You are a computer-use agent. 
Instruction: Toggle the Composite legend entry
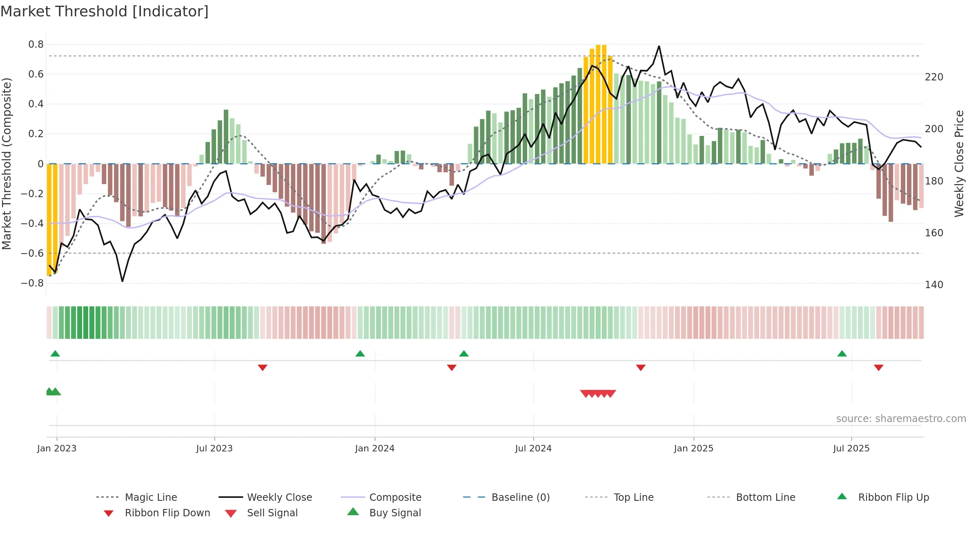click(x=381, y=497)
